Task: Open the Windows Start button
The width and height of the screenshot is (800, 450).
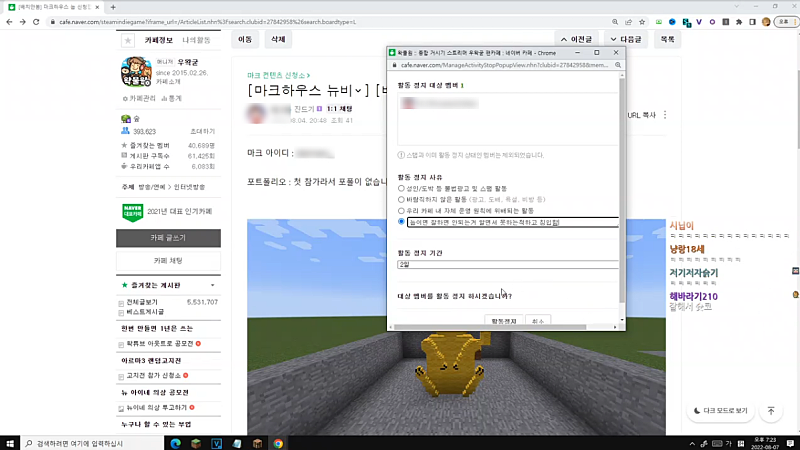Action: click(x=10, y=443)
